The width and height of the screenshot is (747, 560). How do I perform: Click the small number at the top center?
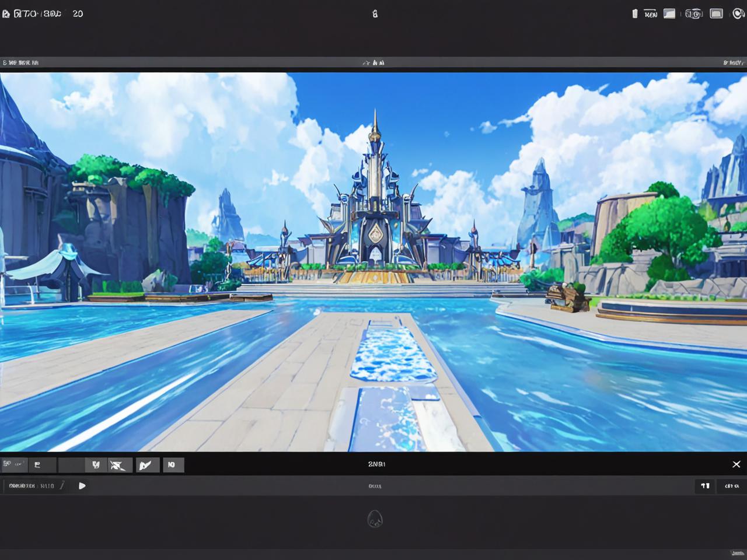pyautogui.click(x=375, y=13)
